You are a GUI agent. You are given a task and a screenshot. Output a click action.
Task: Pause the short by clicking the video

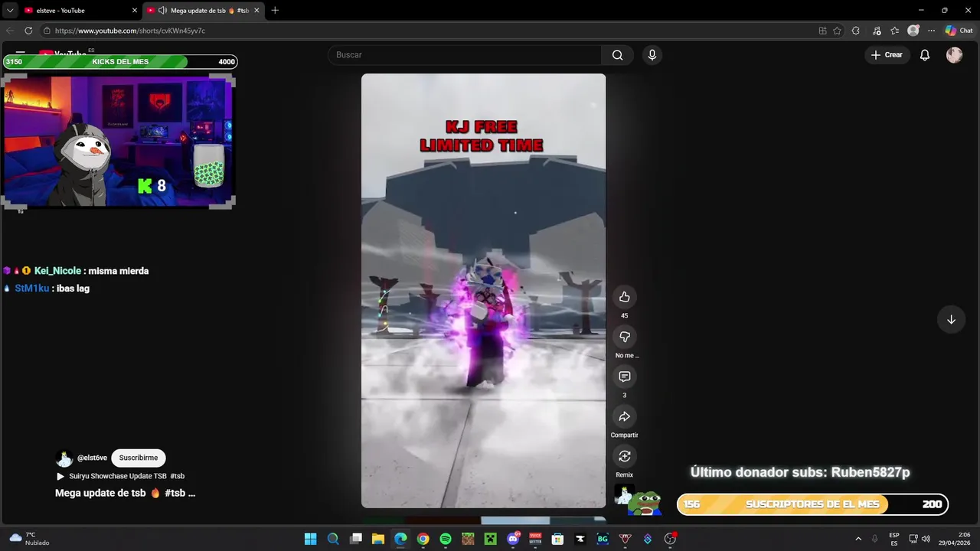pos(483,291)
